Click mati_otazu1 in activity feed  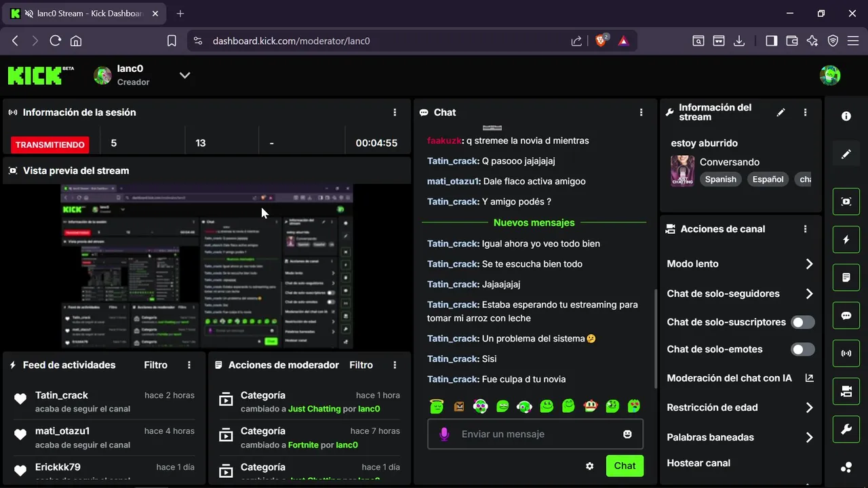point(62,431)
